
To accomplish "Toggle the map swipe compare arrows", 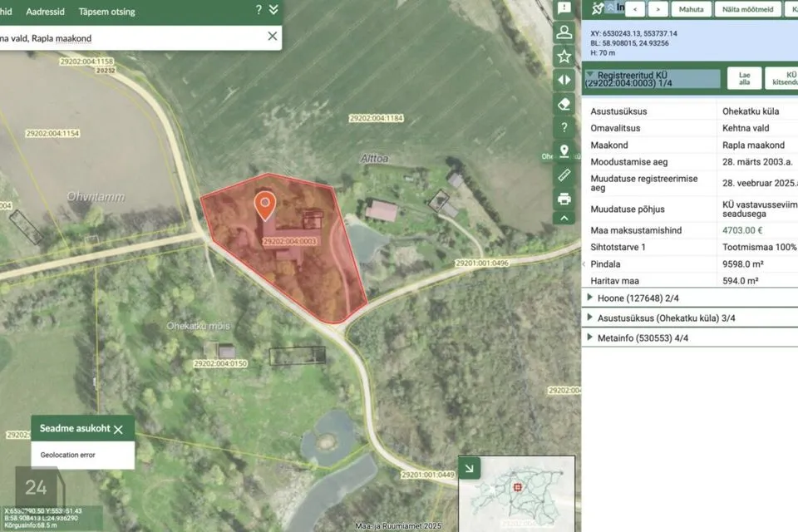I will point(564,80).
